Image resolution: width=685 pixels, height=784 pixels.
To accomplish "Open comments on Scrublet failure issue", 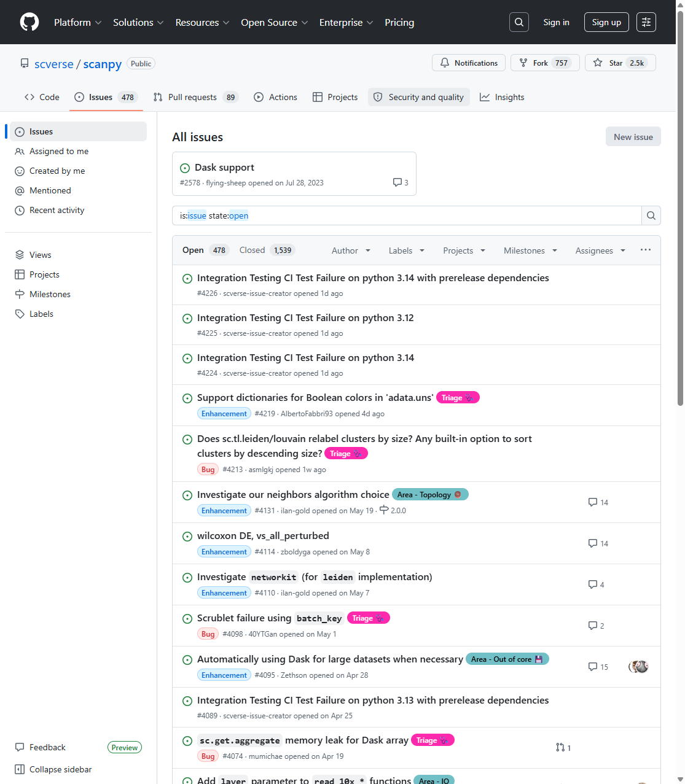I will coord(596,626).
